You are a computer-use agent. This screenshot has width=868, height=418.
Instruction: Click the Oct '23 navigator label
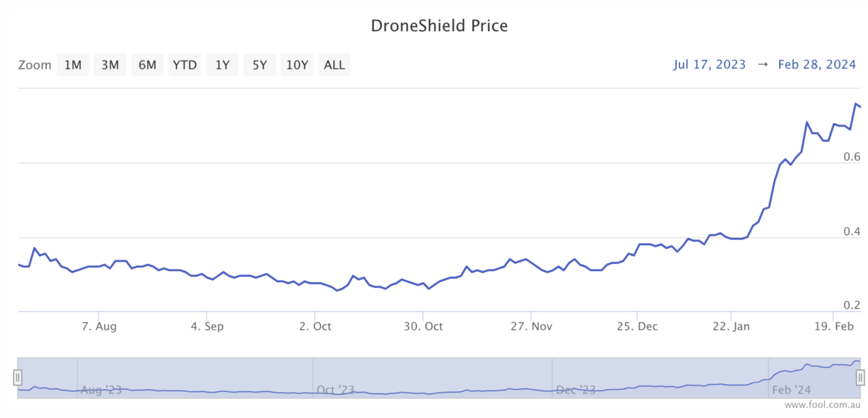tap(336, 390)
